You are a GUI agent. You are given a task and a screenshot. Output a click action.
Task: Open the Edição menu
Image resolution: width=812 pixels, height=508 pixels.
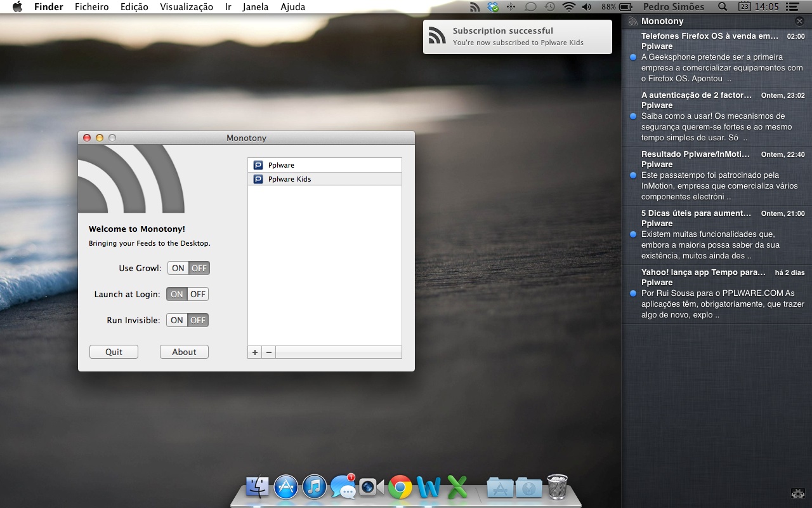click(134, 7)
